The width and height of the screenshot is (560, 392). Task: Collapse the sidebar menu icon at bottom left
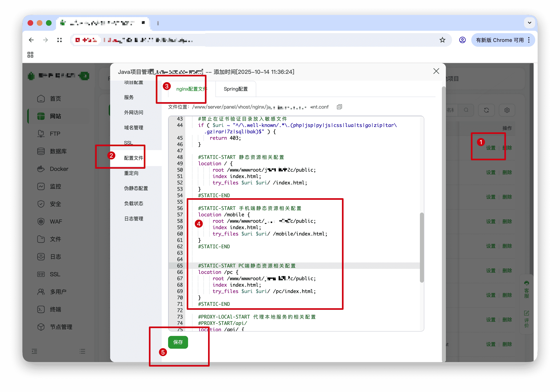[x=34, y=351]
